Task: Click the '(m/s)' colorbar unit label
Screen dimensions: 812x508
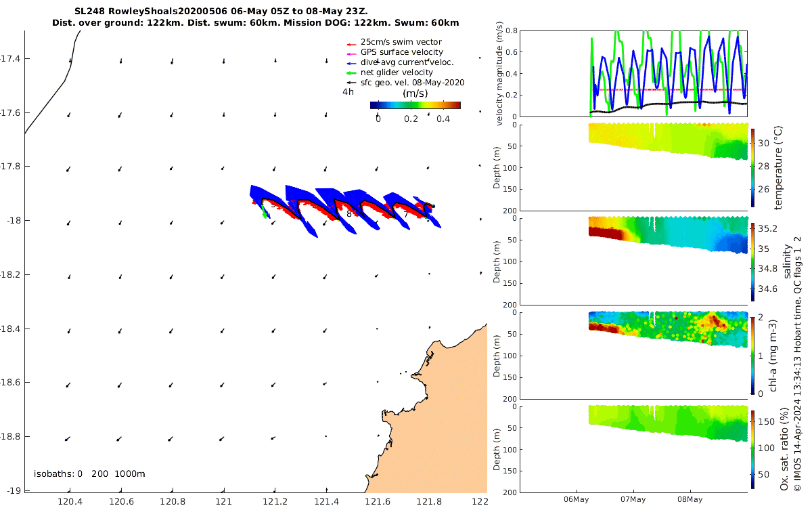Action: (415, 93)
